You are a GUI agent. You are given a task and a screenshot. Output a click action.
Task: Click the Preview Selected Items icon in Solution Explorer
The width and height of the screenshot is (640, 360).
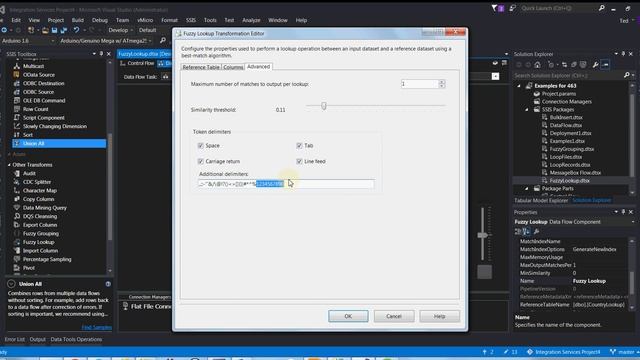(605, 64)
